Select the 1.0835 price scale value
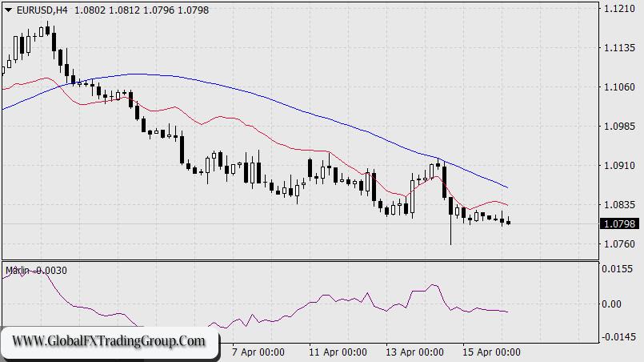This screenshot has height=362, width=644. (620, 205)
